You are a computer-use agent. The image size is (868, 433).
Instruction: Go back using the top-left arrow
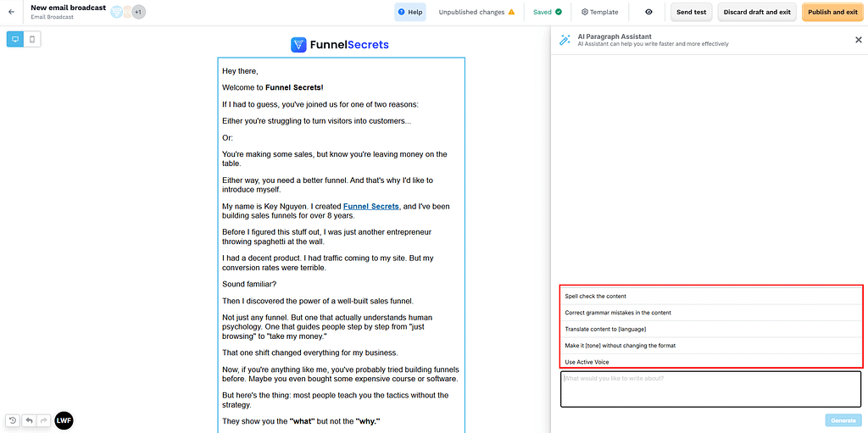click(x=11, y=12)
